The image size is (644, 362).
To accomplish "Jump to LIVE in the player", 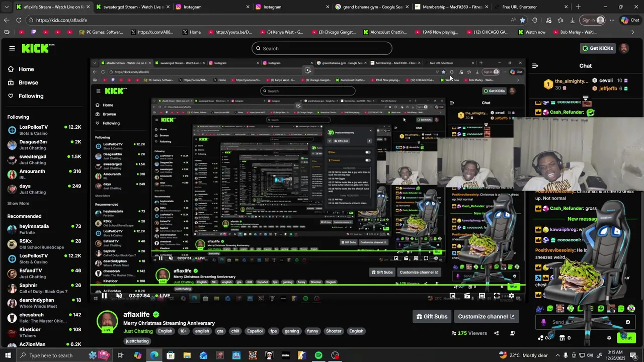I will 162,296.
